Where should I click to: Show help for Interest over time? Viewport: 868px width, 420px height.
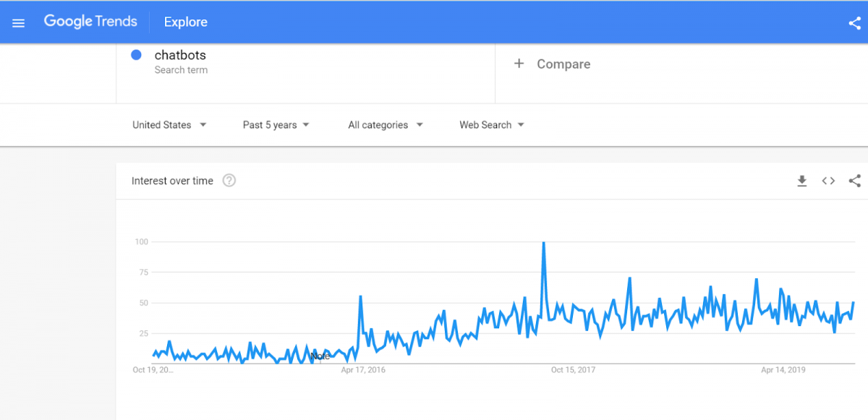click(x=229, y=181)
